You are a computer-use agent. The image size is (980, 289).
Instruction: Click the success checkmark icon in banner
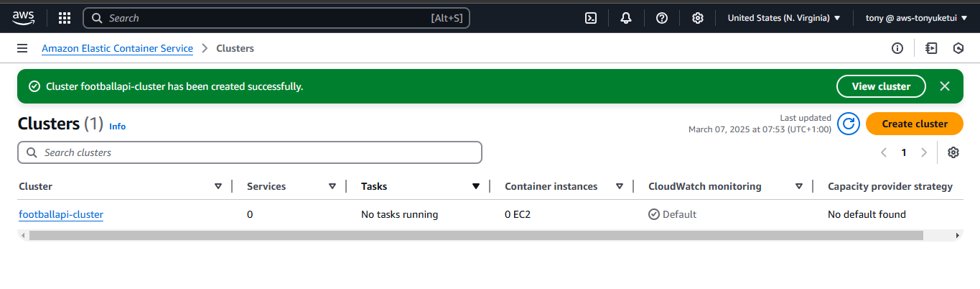[x=34, y=86]
